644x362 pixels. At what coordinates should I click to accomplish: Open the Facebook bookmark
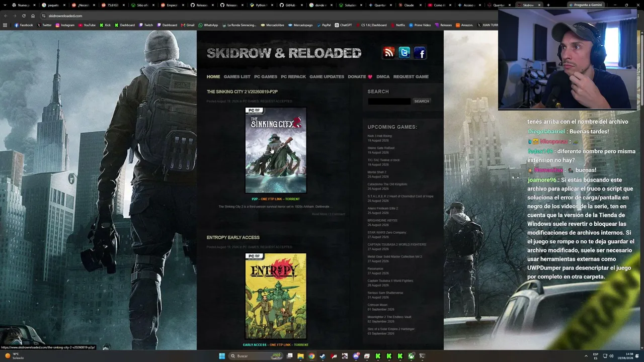24,25
